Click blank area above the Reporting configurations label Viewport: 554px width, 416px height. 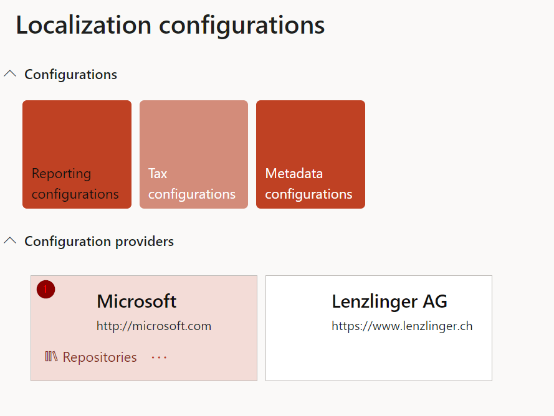77,133
